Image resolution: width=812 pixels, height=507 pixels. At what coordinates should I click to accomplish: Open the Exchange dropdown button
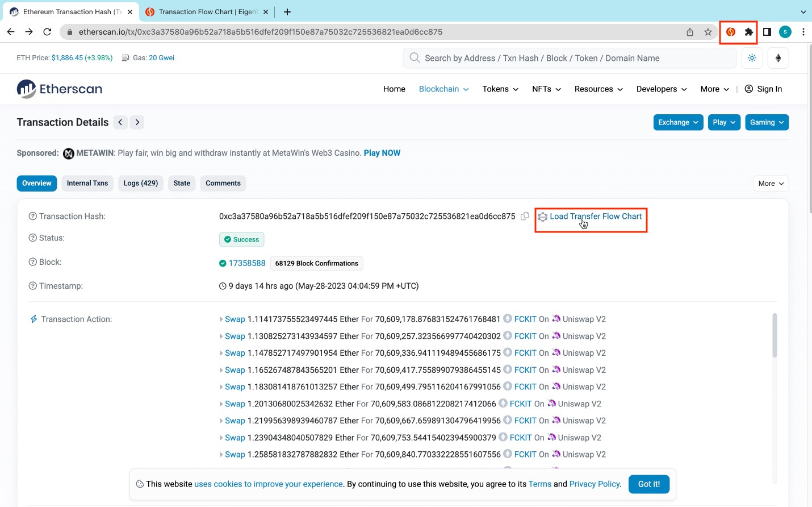tap(679, 122)
